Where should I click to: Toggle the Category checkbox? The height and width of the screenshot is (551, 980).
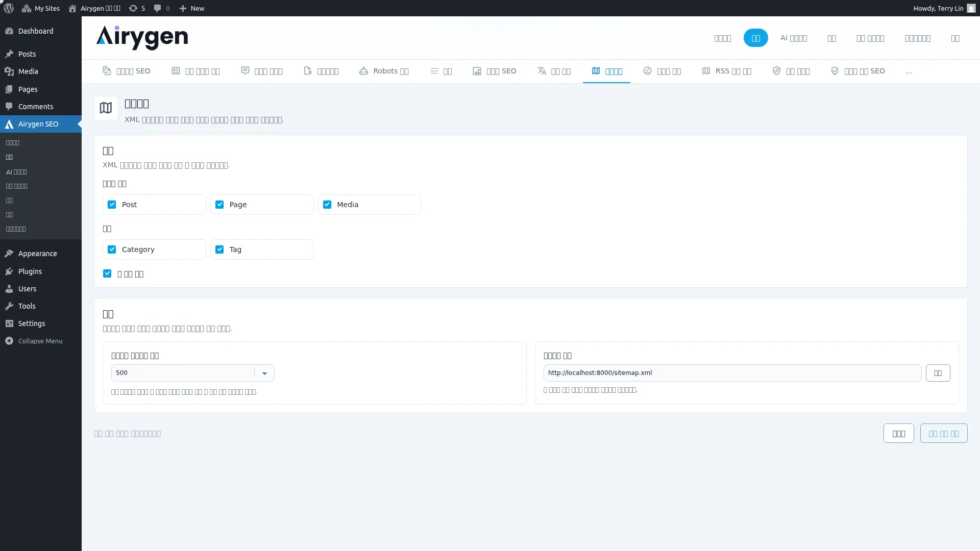coord(112,249)
